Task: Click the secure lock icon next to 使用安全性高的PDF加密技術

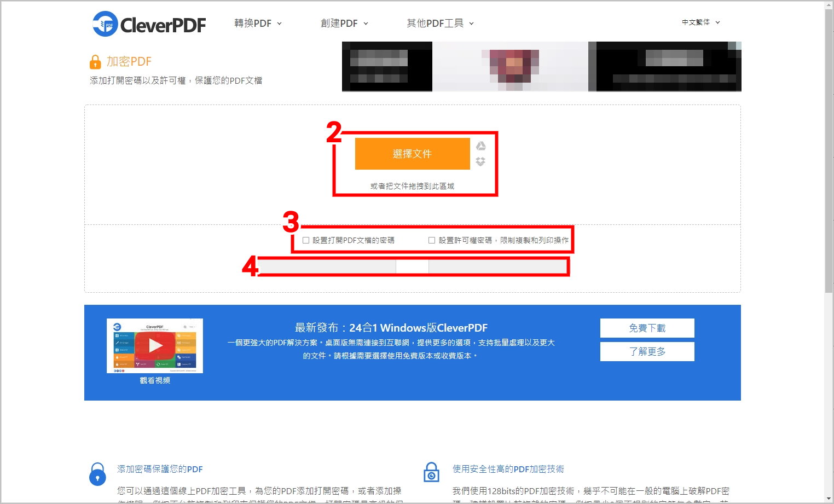Action: pos(431,472)
